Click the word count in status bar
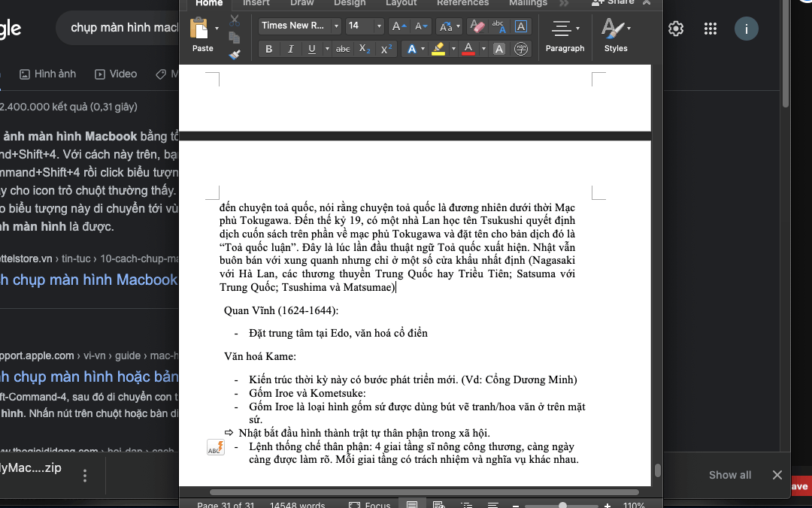The height and width of the screenshot is (508, 812). point(297,505)
